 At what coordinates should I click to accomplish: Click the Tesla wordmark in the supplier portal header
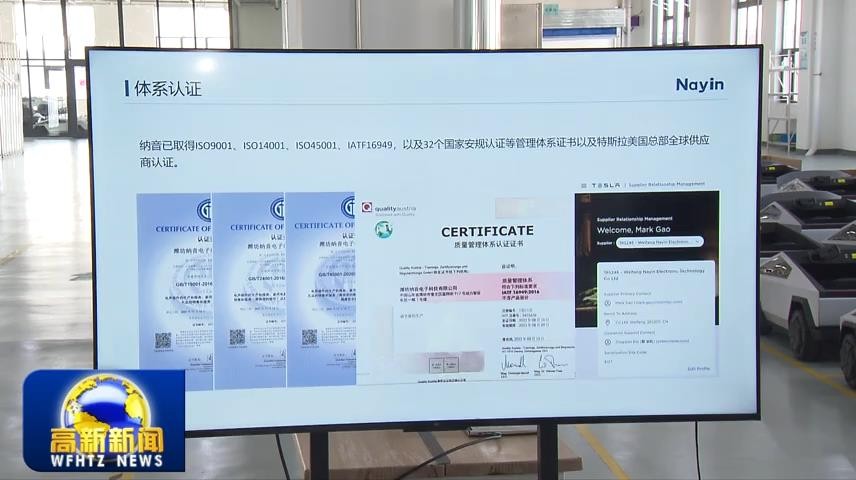tap(606, 186)
